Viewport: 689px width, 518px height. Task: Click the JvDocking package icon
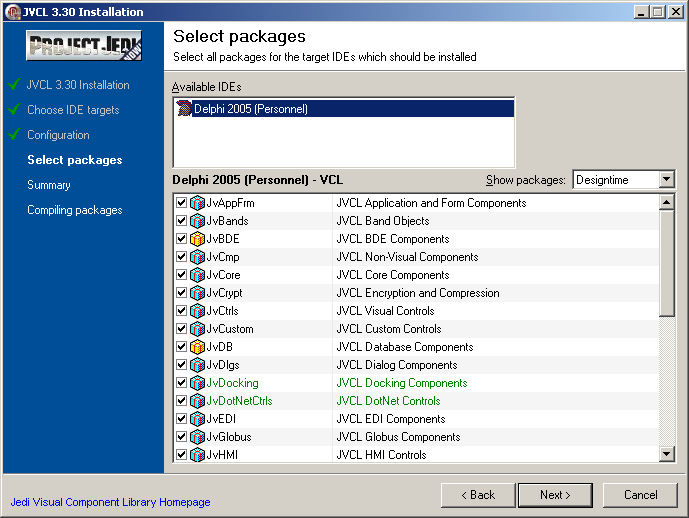(197, 383)
